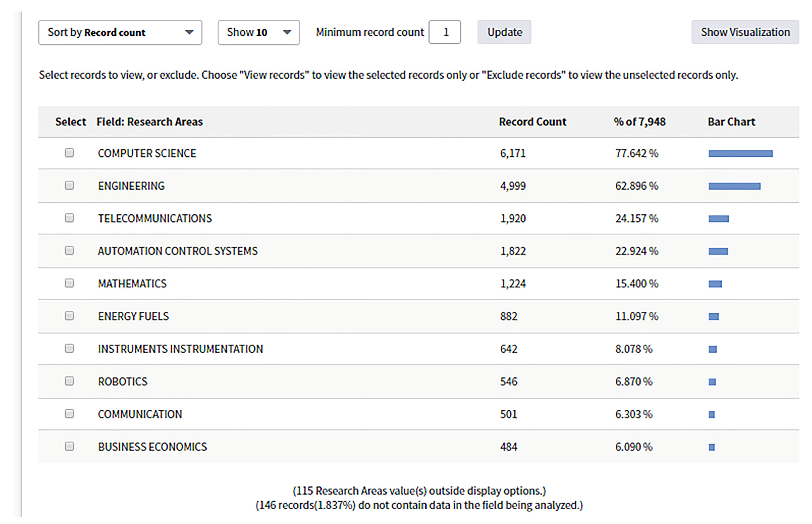Check the COMPUTER SCIENCE checkbox
This screenshot has height=524, width=812.
pyautogui.click(x=69, y=153)
